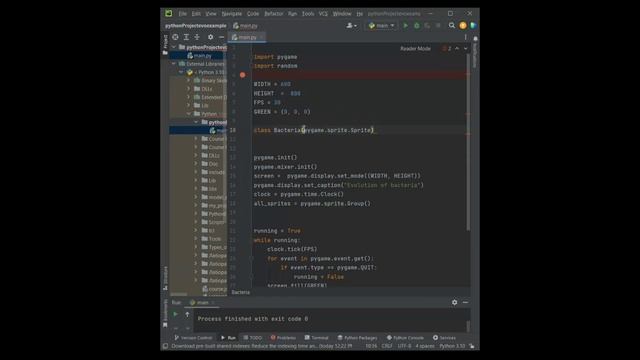Open the Problems tool window
This screenshot has height=360, width=640.
click(283, 338)
